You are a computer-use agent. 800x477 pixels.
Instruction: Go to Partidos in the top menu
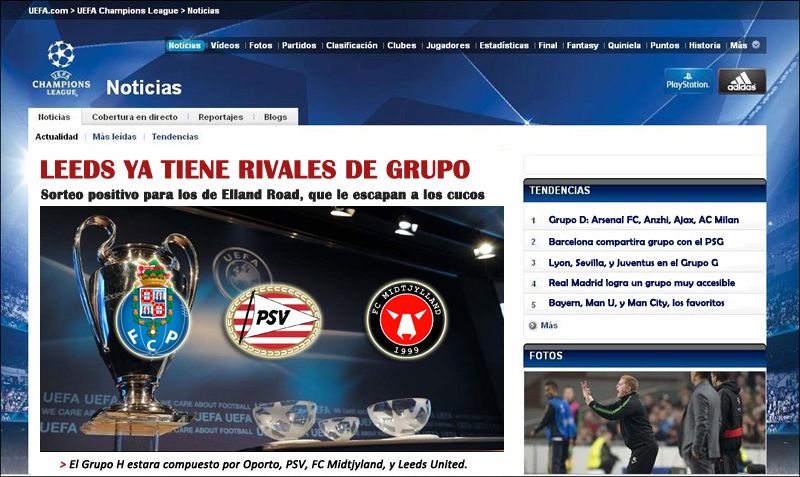[x=299, y=45]
